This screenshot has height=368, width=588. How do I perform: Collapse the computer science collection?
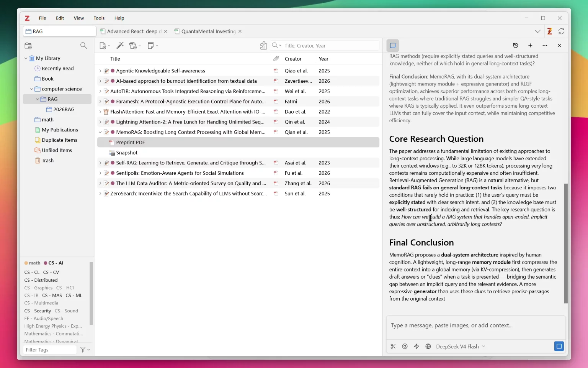31,89
